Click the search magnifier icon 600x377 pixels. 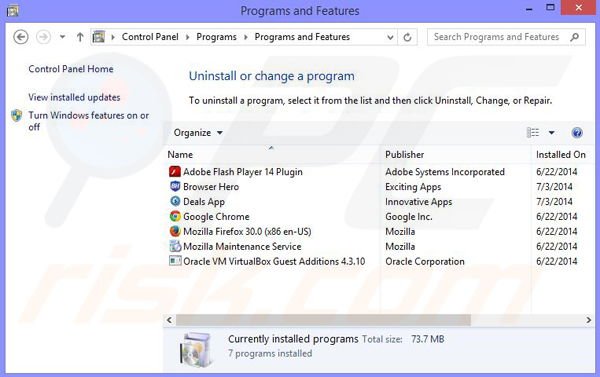574,37
